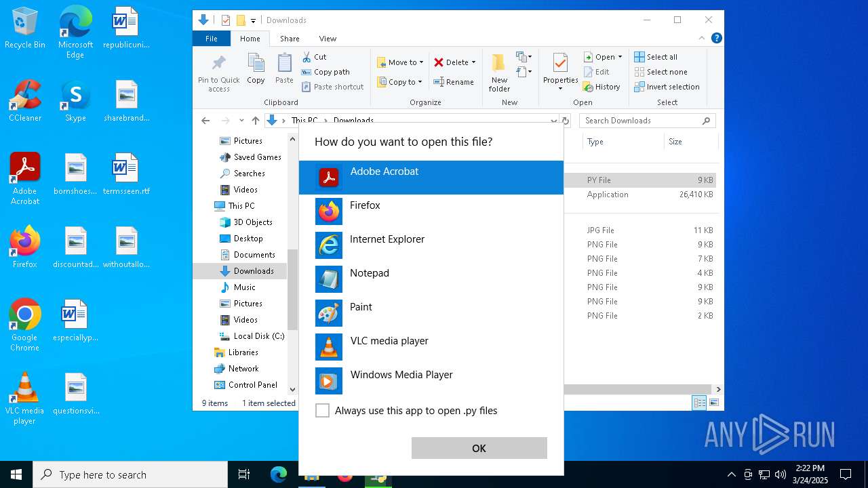Click the Search Downloads field
The image size is (868, 488).
coord(641,121)
